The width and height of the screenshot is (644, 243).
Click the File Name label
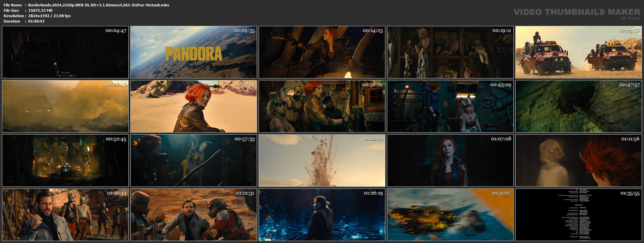coord(13,5)
